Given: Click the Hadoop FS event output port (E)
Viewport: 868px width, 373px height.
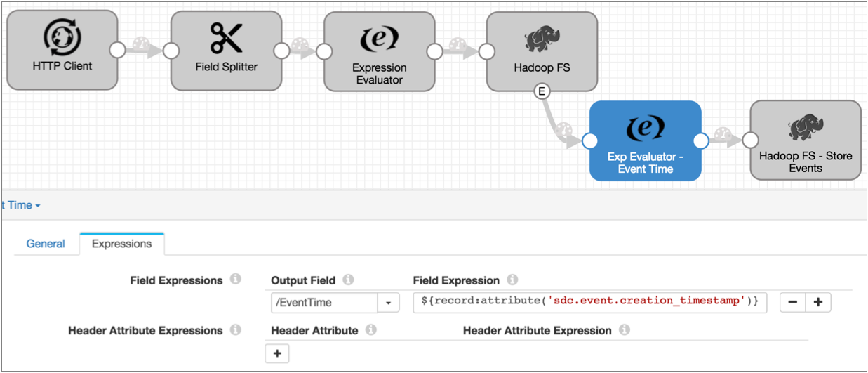Looking at the screenshot, I should point(542,91).
